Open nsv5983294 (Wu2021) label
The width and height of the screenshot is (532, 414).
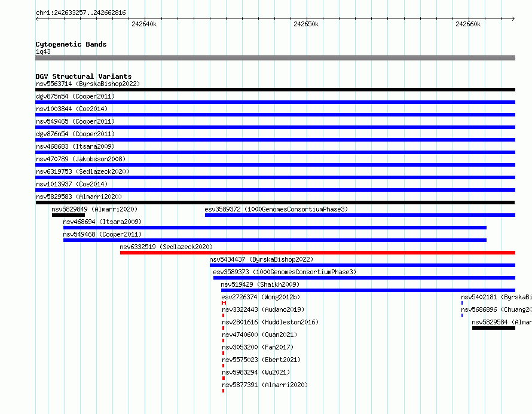pos(256,372)
